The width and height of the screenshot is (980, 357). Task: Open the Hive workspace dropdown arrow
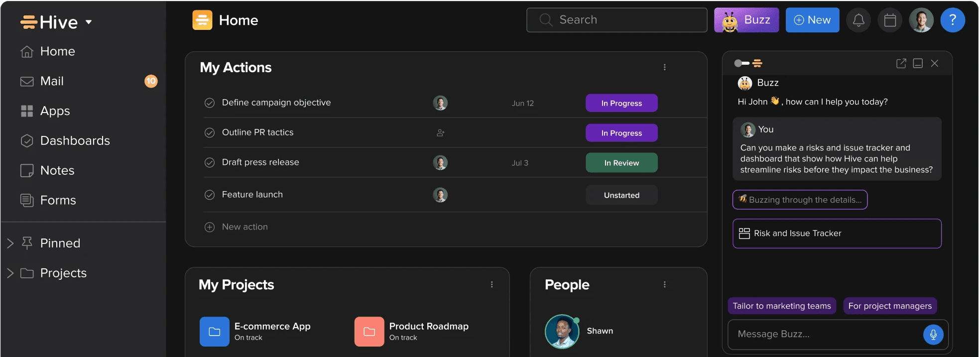(x=89, y=22)
